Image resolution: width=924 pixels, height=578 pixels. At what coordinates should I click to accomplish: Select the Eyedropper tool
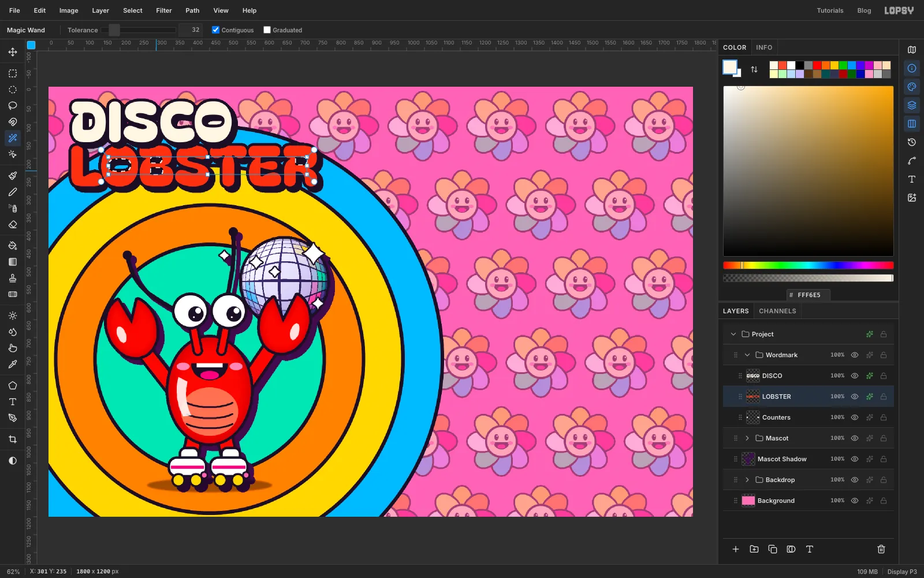pyautogui.click(x=13, y=364)
